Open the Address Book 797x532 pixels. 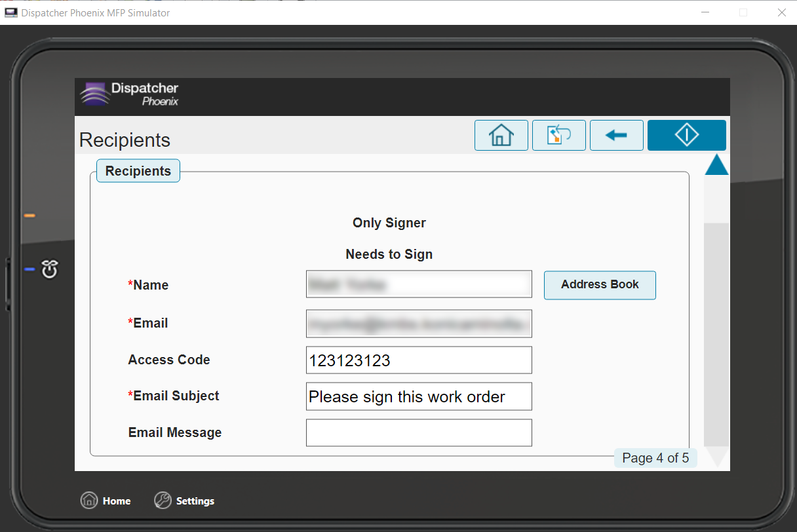(600, 285)
